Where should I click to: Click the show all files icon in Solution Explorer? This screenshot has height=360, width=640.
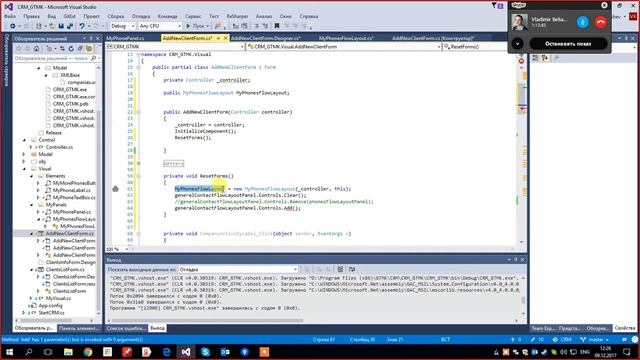tap(89, 49)
